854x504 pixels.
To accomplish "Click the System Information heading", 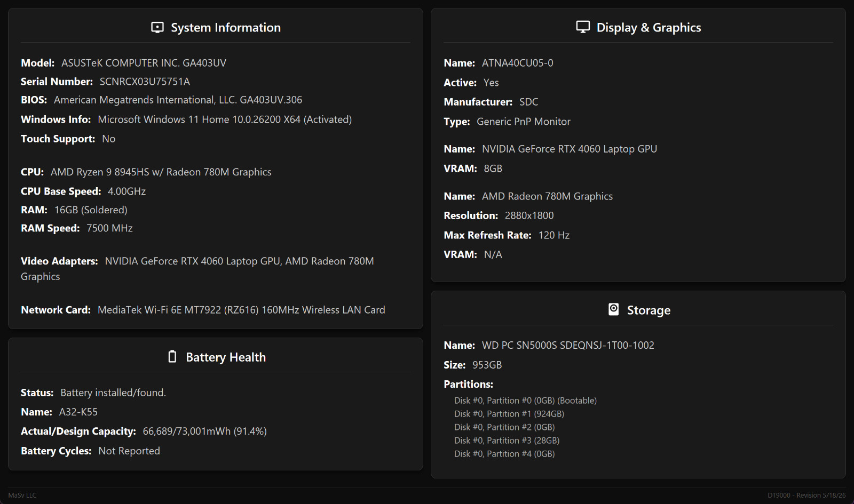I will coord(226,28).
